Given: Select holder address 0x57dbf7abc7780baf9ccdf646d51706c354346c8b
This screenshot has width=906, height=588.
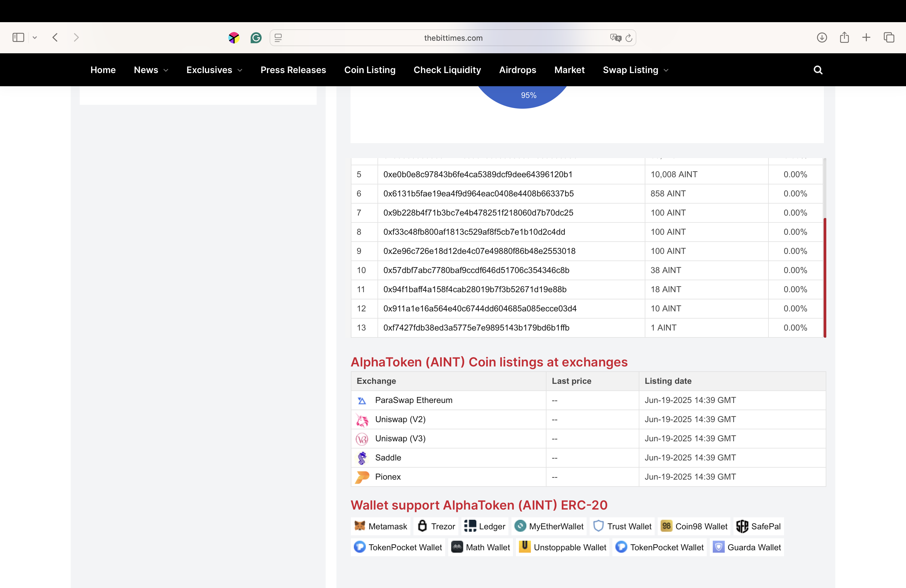Looking at the screenshot, I should pos(476,270).
